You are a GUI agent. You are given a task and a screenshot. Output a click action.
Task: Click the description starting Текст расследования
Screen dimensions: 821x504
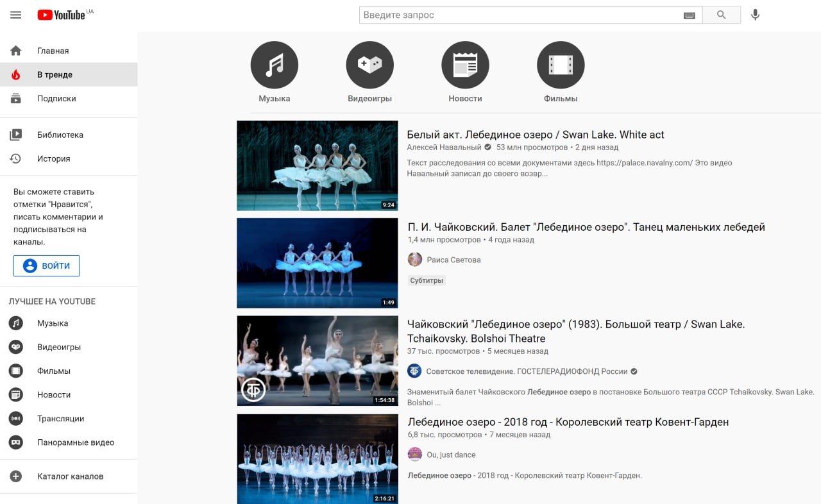coord(570,168)
